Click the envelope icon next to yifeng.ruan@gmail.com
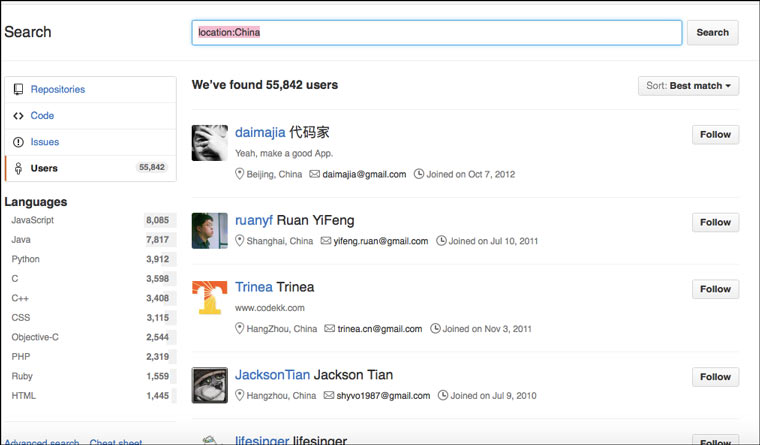 [x=325, y=241]
